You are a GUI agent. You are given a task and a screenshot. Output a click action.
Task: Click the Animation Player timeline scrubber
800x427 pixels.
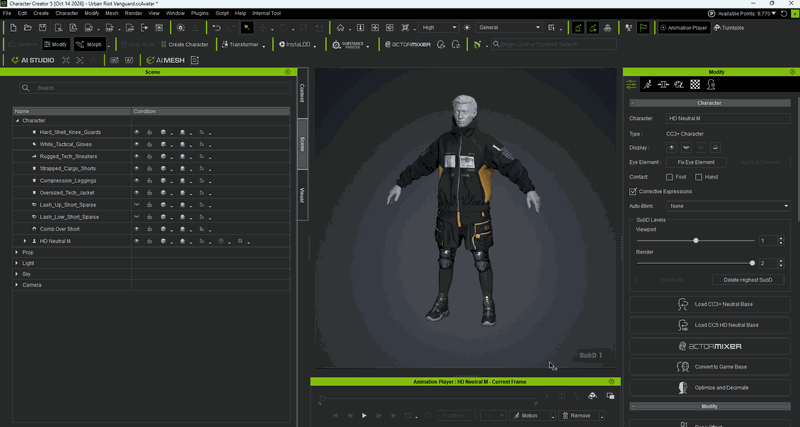click(322, 398)
